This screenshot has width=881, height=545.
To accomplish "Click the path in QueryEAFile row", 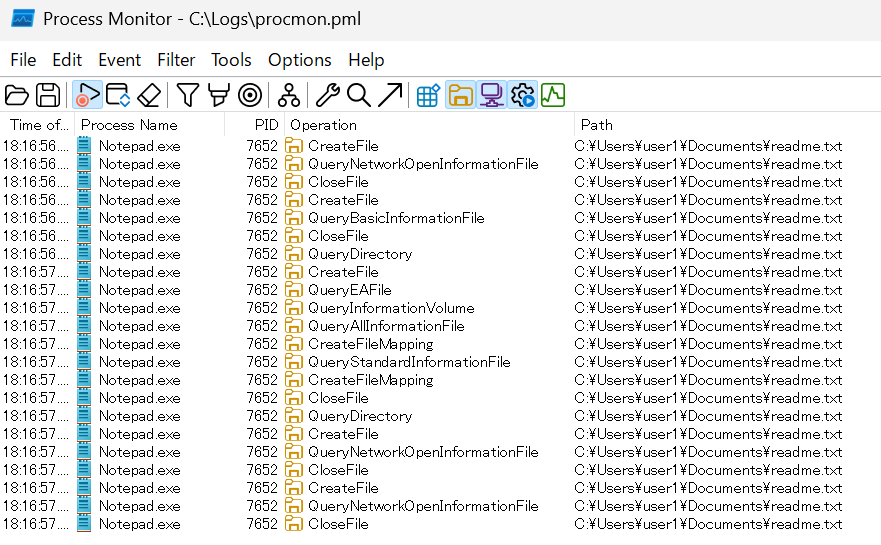I will 708,290.
